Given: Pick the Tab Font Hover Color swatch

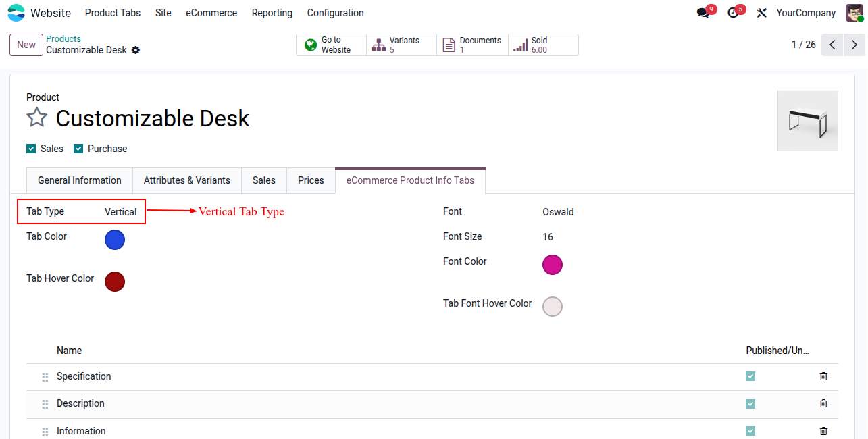Looking at the screenshot, I should click(x=553, y=307).
